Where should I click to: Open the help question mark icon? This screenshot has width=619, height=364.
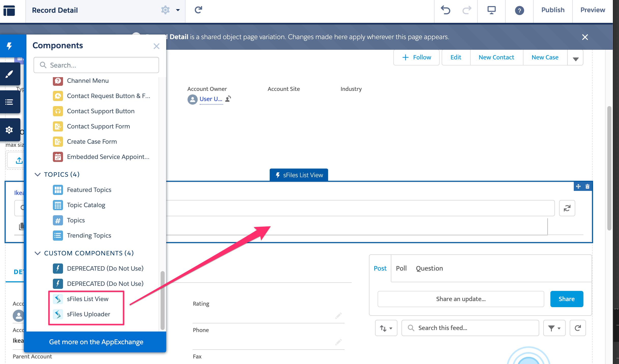coord(519,10)
